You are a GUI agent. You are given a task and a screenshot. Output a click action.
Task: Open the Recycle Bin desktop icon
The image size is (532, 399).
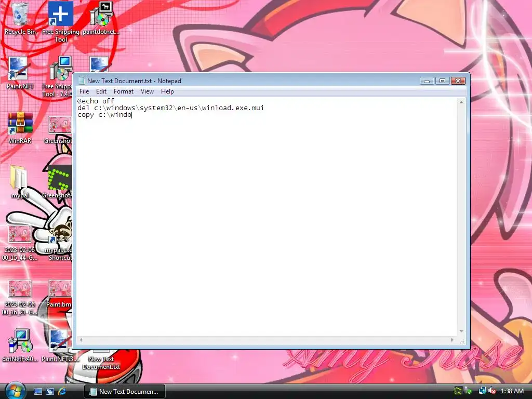click(x=20, y=19)
